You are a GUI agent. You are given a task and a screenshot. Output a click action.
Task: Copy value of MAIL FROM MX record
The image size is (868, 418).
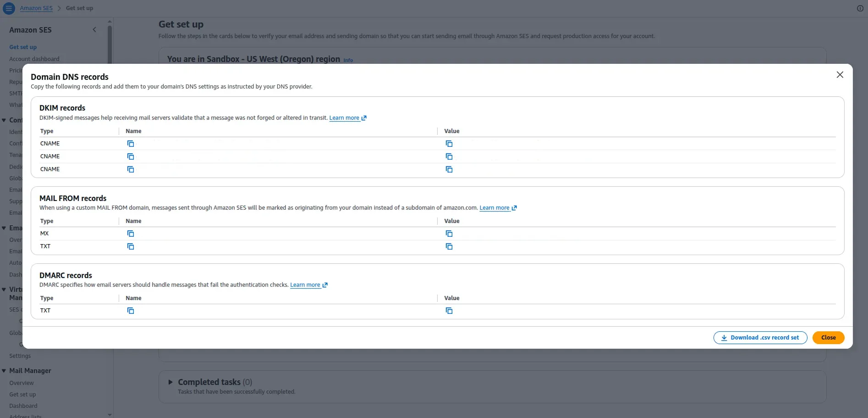coord(449,234)
